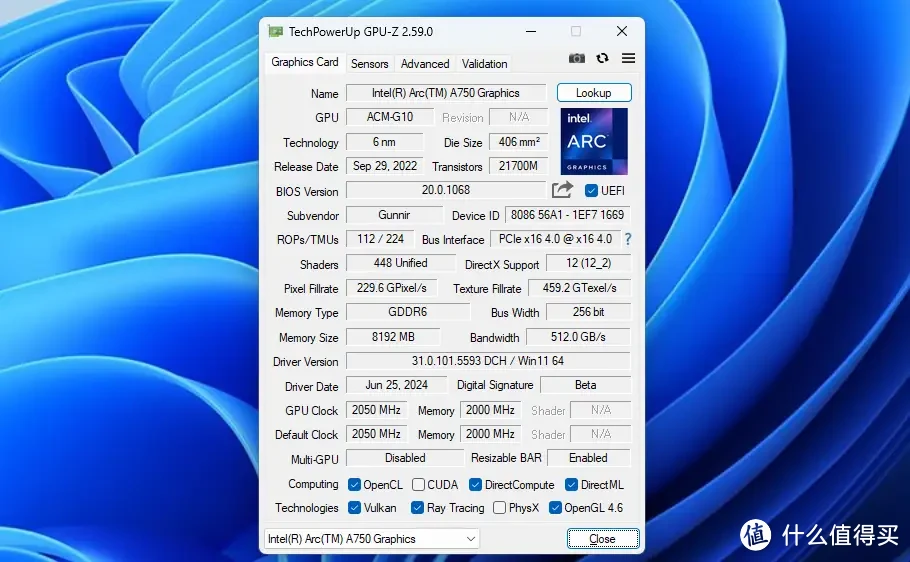910x562 pixels.
Task: Click the Subvendor value Gunnir
Action: click(394, 215)
